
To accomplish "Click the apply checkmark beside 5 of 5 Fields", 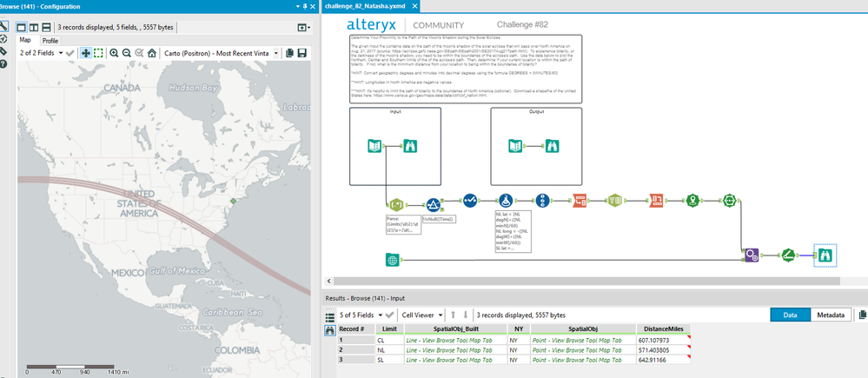I will [x=390, y=315].
